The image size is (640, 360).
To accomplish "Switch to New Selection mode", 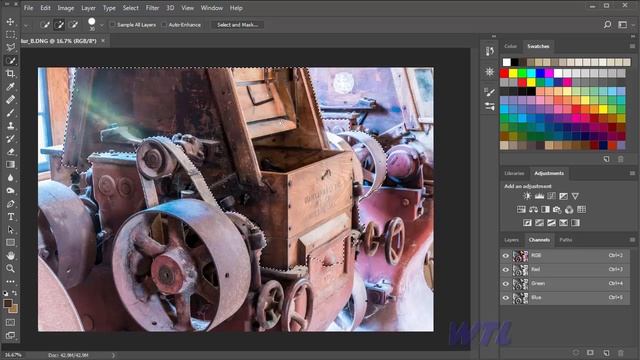I will click(45, 25).
